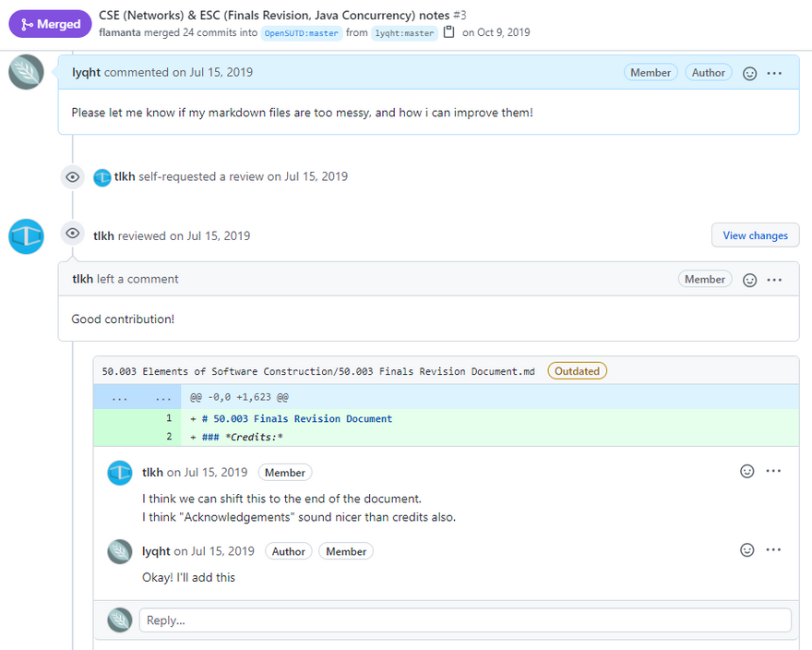This screenshot has width=812, height=650.
Task: Open the lyqht:master head branch link
Action: (403, 33)
